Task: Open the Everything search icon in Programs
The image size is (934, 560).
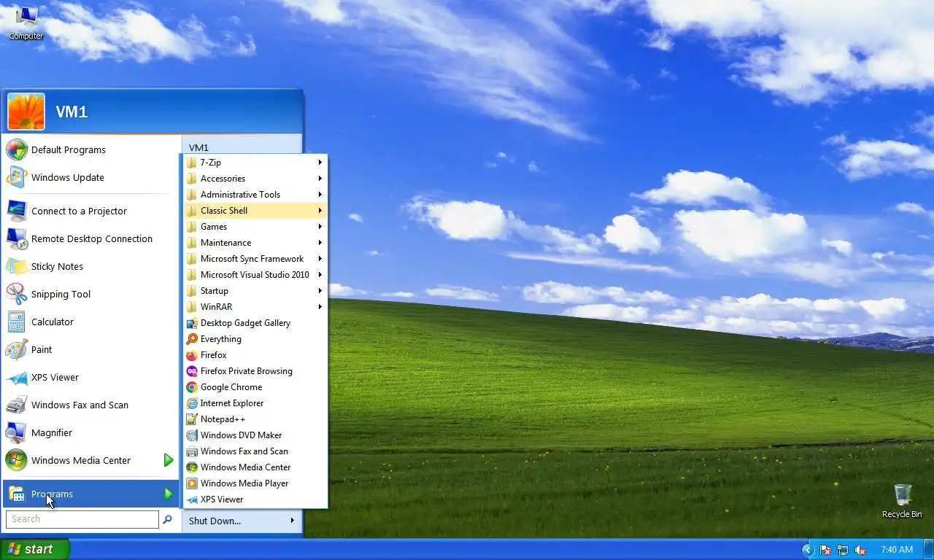Action: click(x=192, y=339)
